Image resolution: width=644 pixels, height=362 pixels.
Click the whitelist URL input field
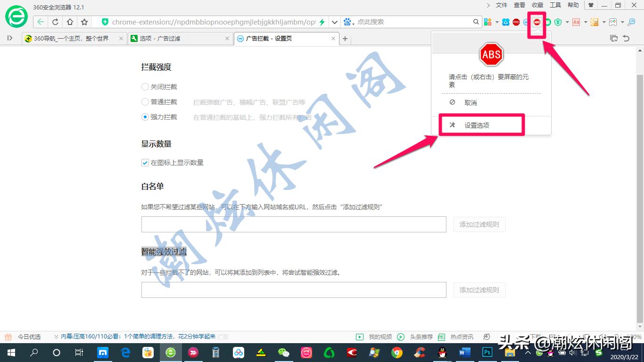coord(292,224)
